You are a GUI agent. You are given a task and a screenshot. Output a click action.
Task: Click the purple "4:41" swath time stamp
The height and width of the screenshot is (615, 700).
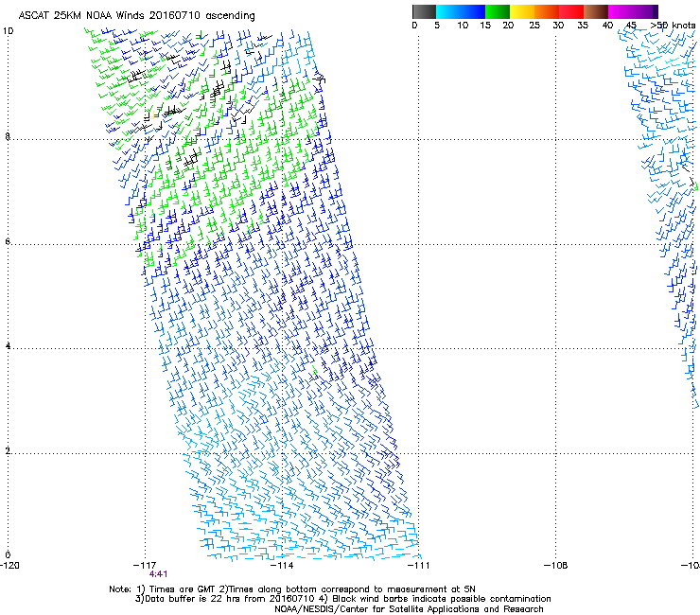coord(159,574)
